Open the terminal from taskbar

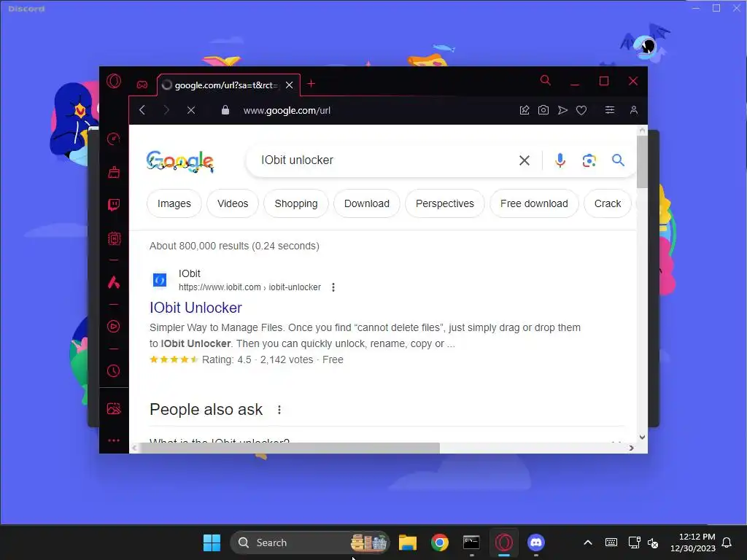pyautogui.click(x=471, y=542)
